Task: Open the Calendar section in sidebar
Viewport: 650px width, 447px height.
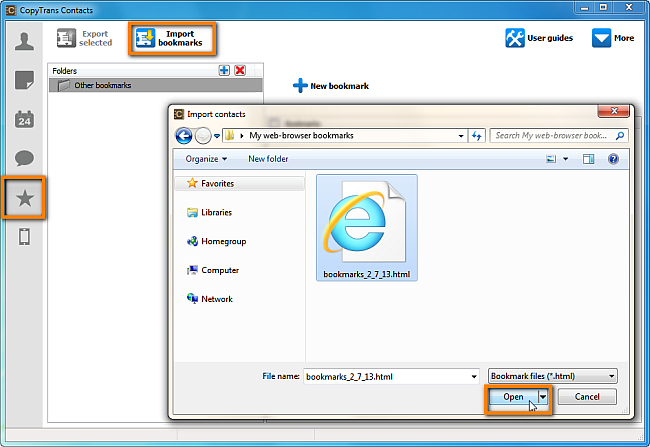Action: tap(24, 119)
